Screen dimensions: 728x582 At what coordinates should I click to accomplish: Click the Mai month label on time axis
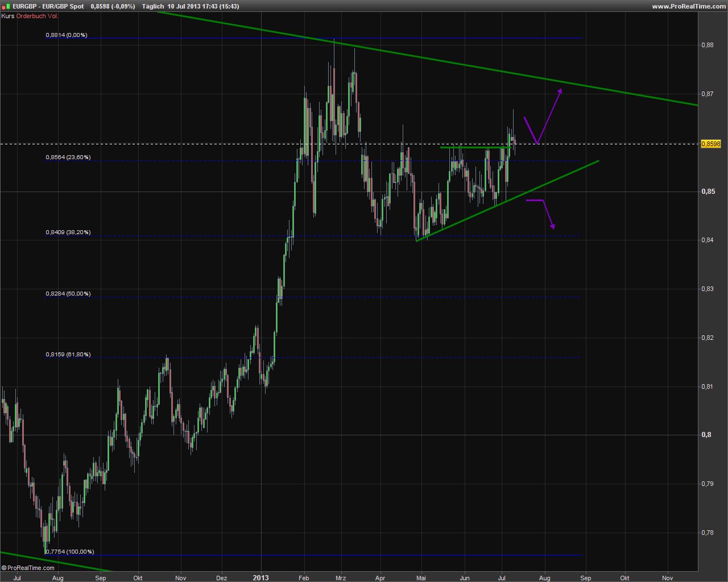click(x=421, y=578)
